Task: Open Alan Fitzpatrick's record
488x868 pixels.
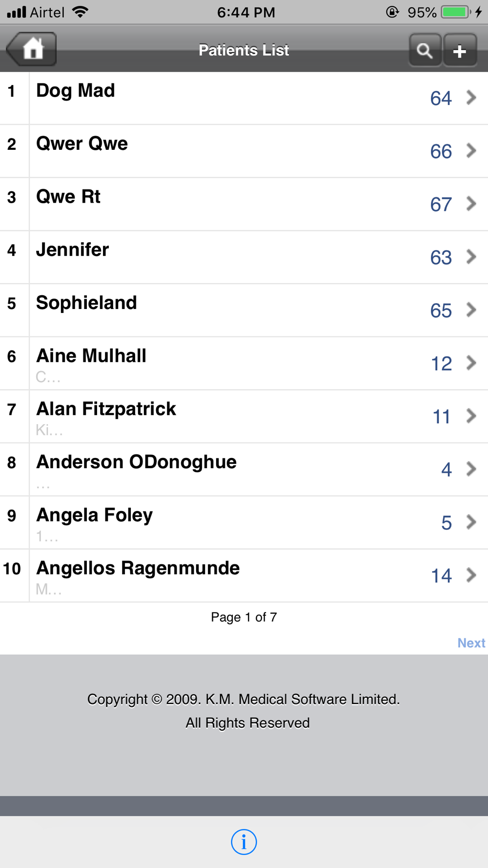Action: tap(106, 409)
